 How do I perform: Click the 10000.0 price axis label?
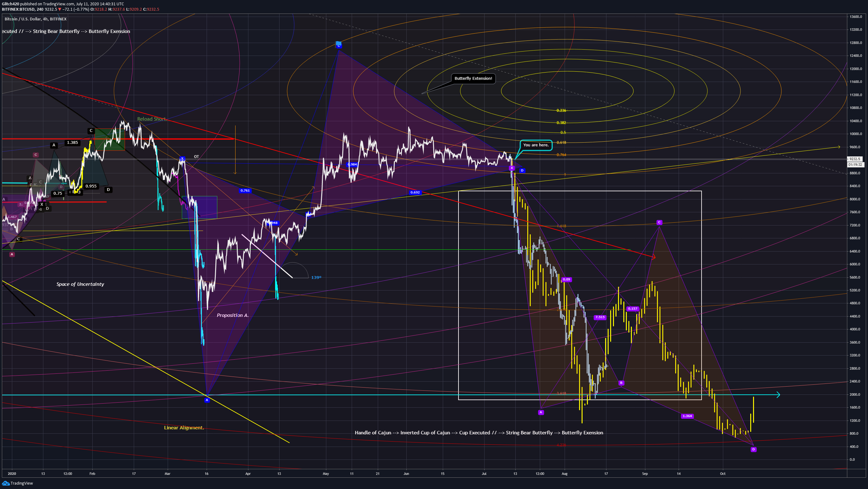pos(856,134)
